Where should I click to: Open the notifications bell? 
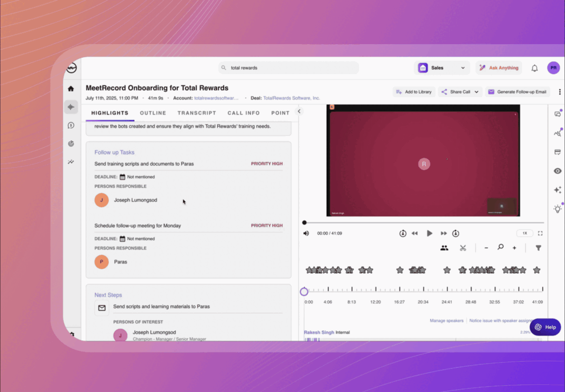pos(534,68)
